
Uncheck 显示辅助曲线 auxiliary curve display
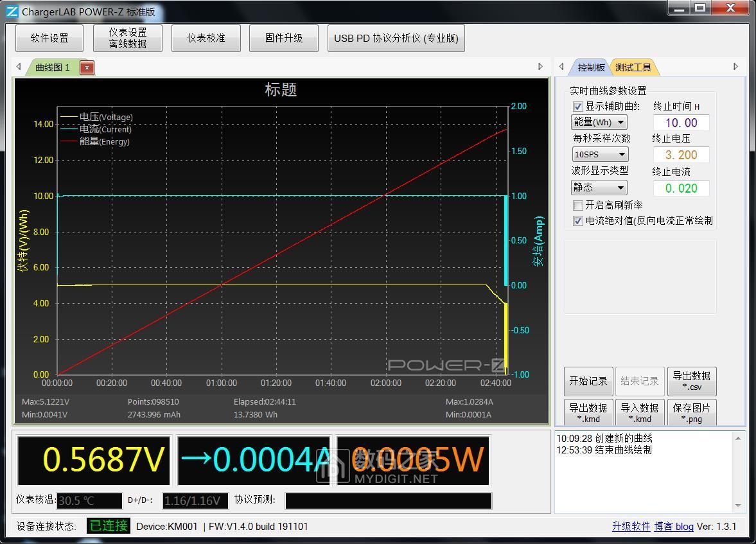click(x=577, y=107)
